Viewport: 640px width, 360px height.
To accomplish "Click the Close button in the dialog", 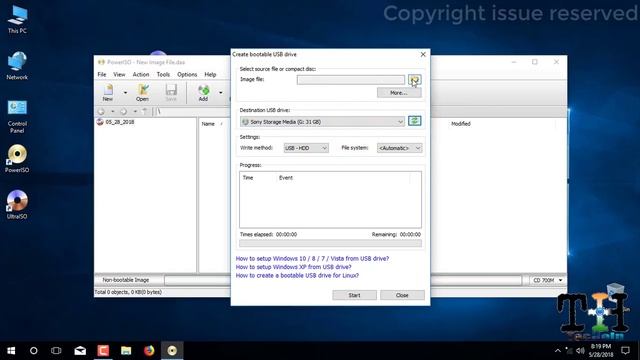I will [x=402, y=295].
